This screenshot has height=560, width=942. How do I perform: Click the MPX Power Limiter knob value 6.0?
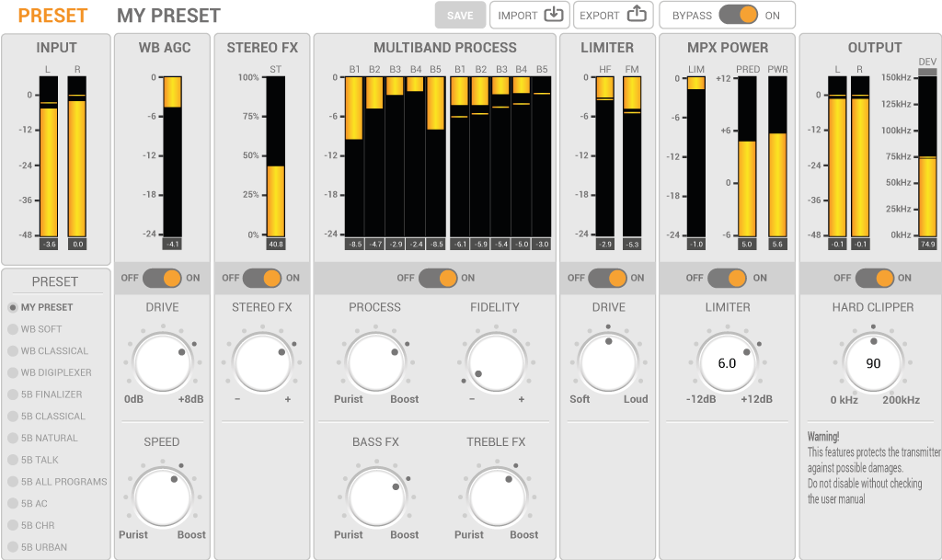(727, 363)
